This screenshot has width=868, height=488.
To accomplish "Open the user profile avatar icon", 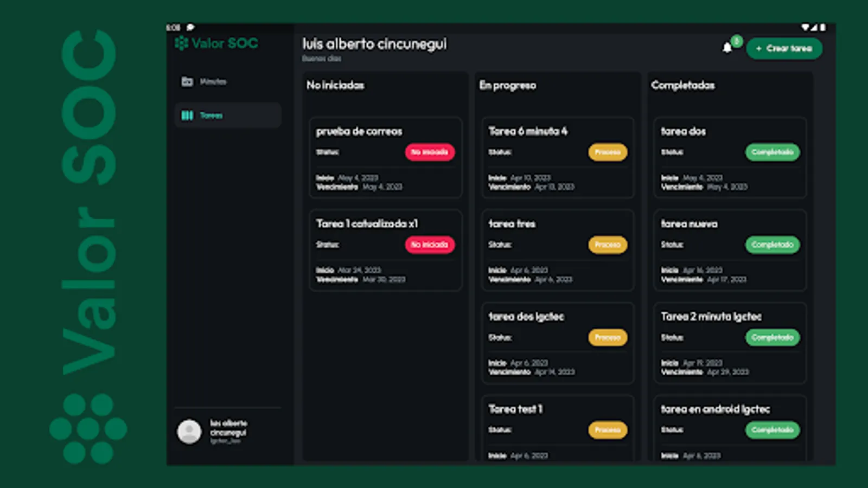I will (189, 431).
